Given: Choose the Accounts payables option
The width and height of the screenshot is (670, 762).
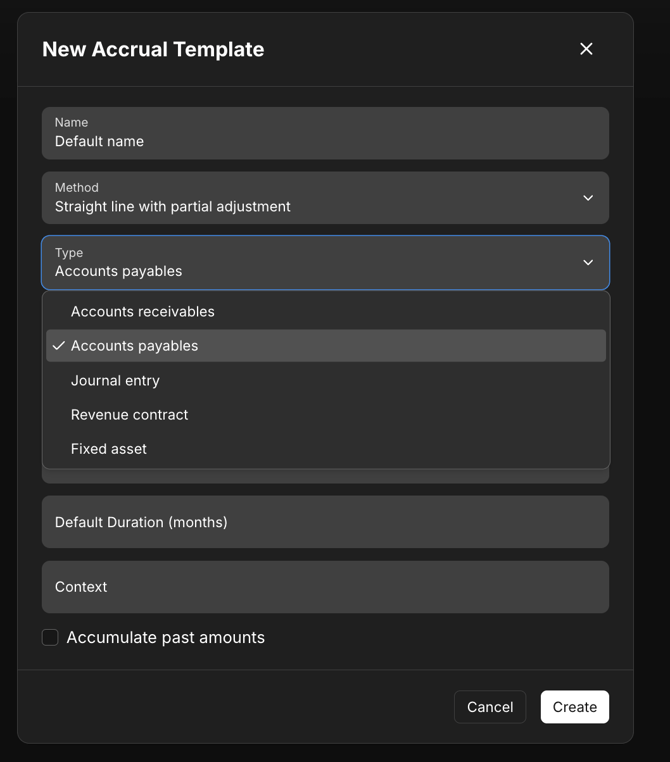Looking at the screenshot, I should (x=134, y=346).
